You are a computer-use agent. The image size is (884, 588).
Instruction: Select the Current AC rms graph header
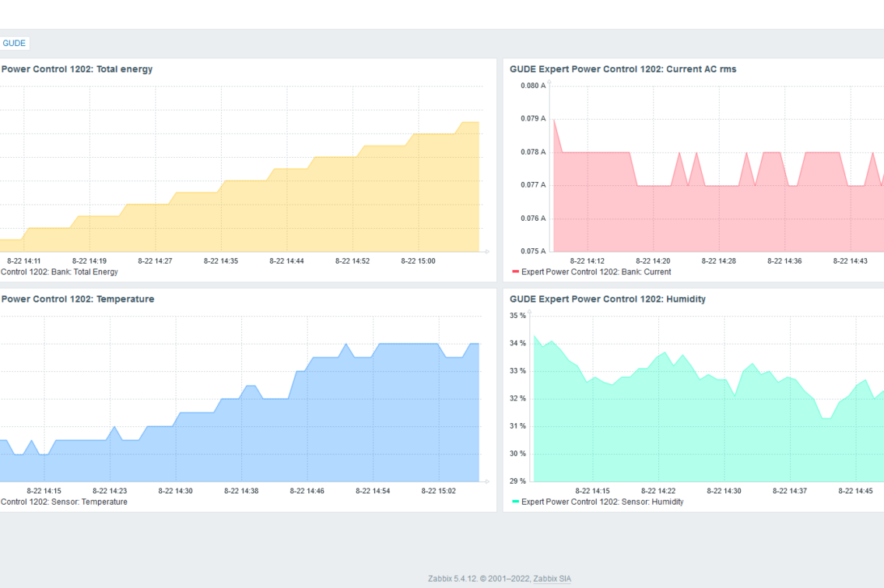pos(621,68)
